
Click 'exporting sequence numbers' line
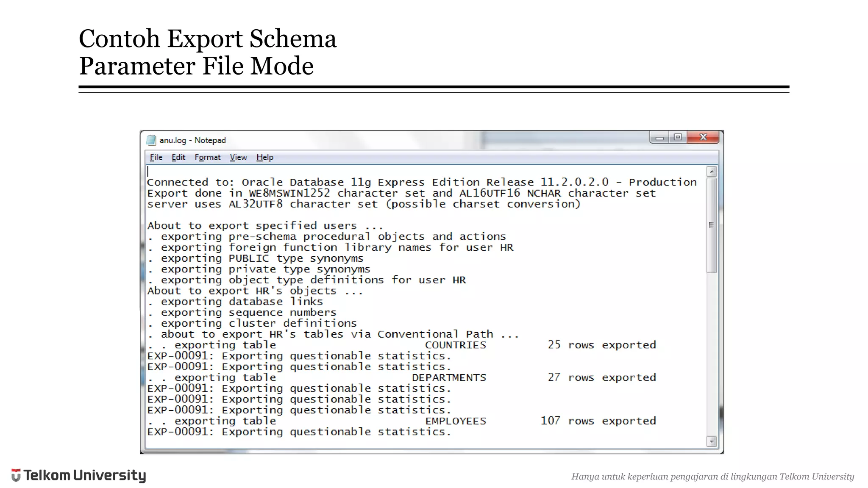(x=242, y=313)
